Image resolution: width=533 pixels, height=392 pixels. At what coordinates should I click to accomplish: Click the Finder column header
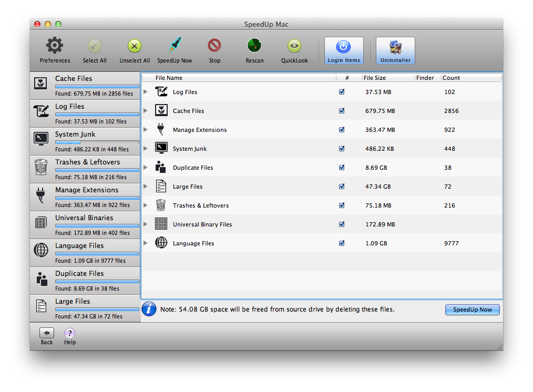428,78
